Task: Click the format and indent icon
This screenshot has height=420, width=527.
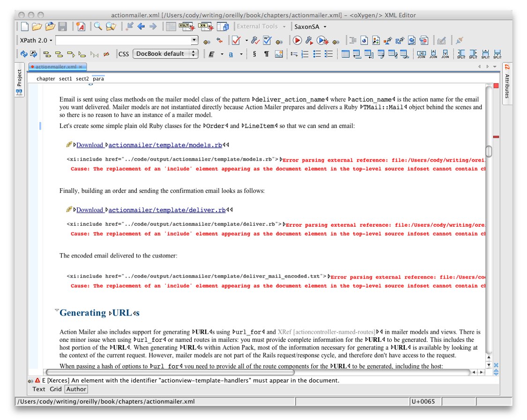Action: [353, 41]
